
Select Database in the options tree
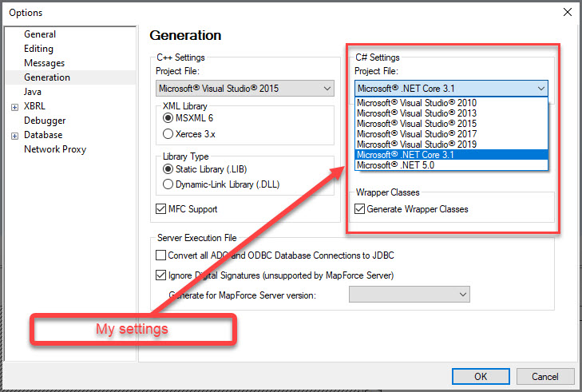(43, 135)
